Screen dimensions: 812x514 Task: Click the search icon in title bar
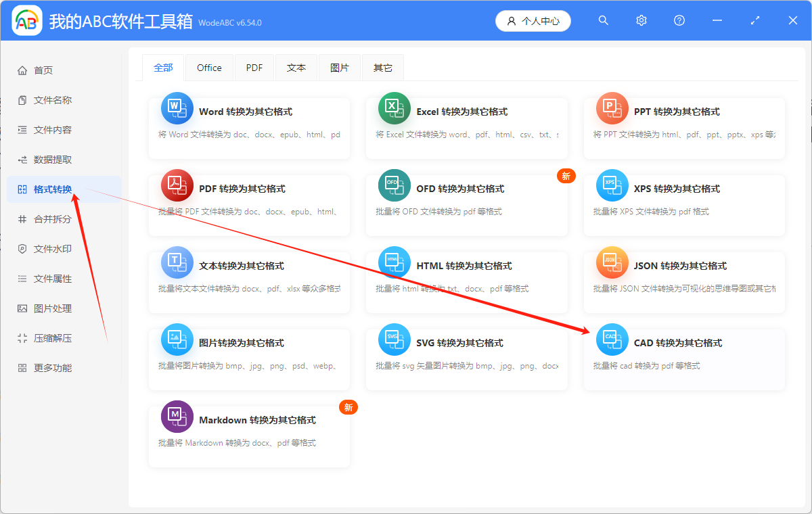[603, 20]
